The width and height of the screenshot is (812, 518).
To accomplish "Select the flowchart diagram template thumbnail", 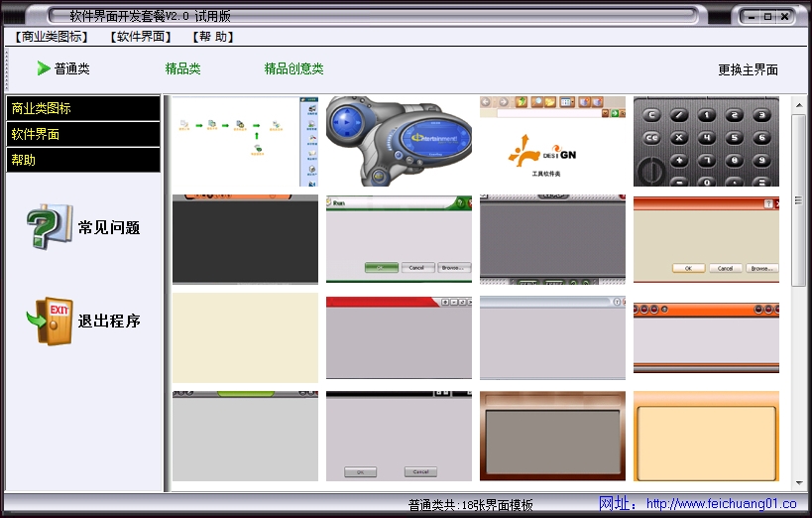I will pos(245,141).
